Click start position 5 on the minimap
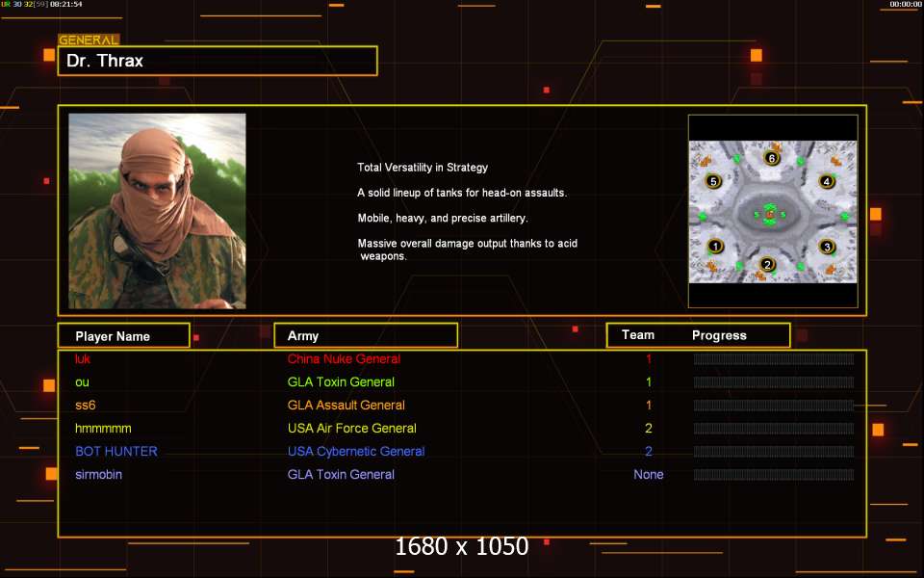The image size is (924, 578). click(x=713, y=181)
